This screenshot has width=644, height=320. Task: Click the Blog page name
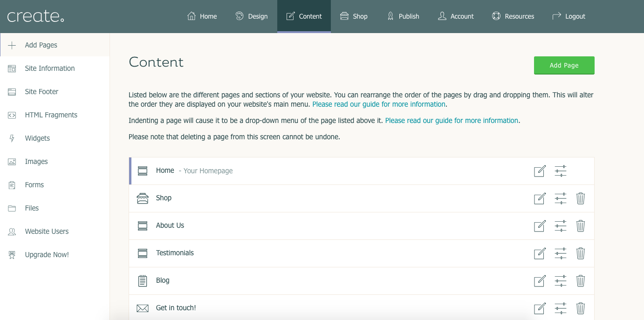[x=163, y=280]
